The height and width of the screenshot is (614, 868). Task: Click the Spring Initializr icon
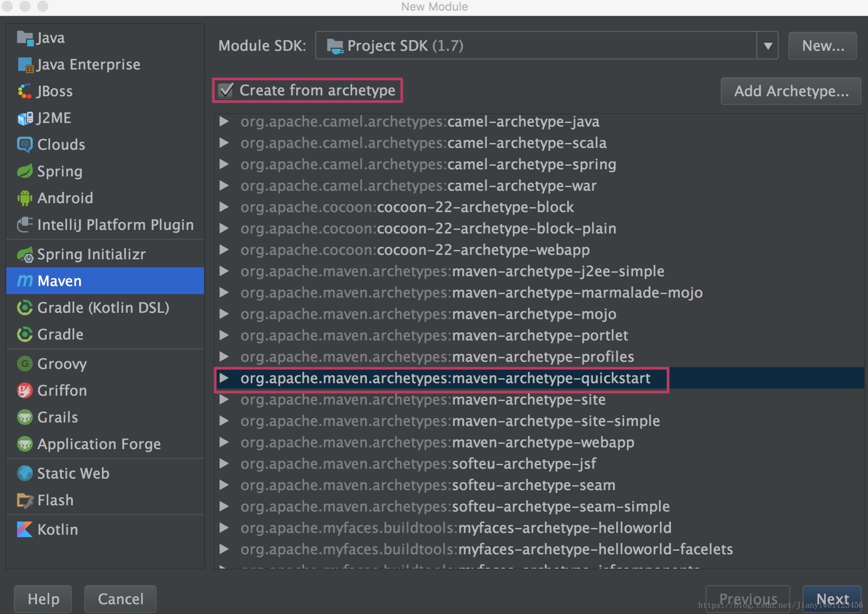tap(25, 254)
